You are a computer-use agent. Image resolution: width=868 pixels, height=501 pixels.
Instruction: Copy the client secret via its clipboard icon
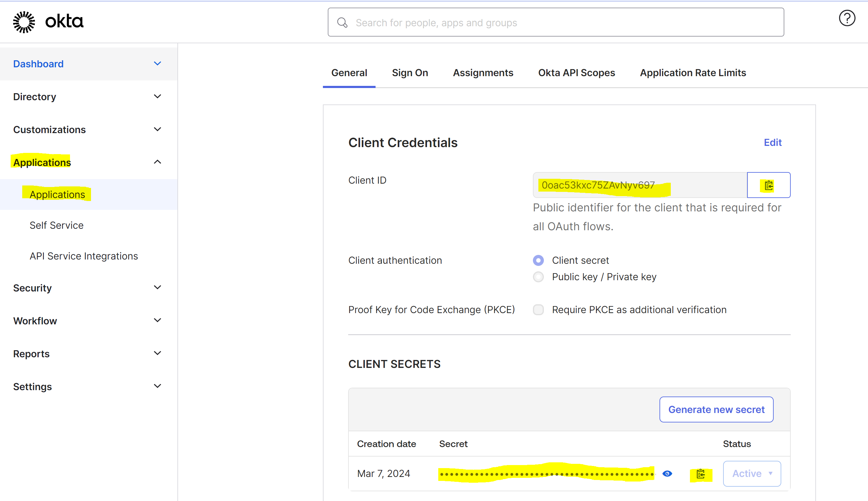click(701, 474)
